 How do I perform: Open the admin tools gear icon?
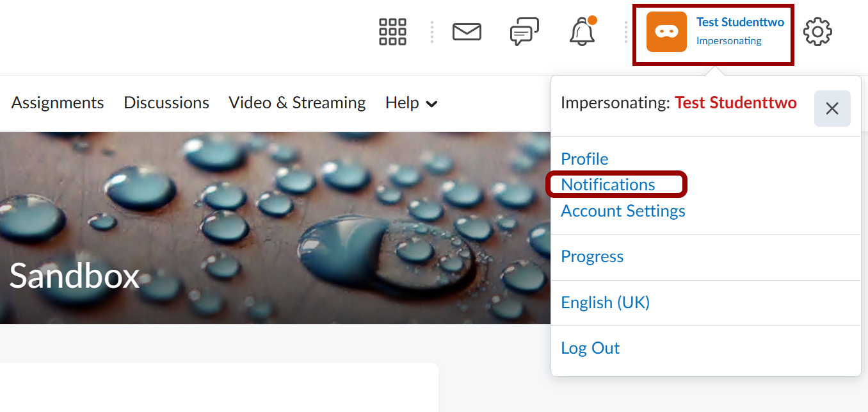(817, 32)
